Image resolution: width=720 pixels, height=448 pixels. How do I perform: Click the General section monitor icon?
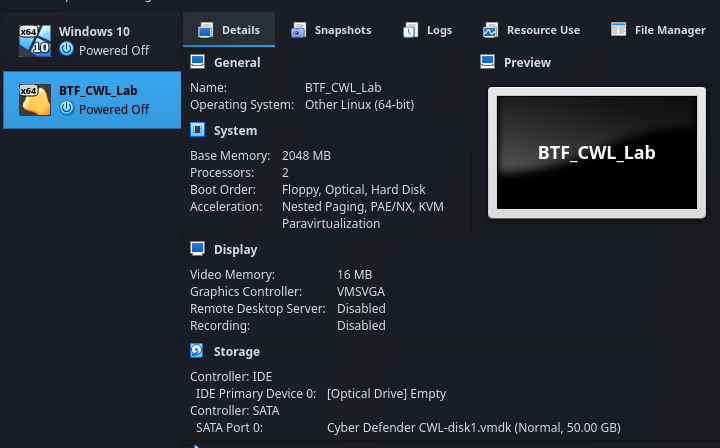[x=198, y=62]
